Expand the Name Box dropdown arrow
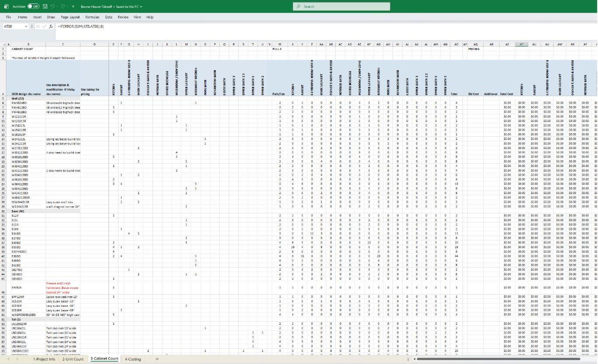This screenshot has width=598, height=364. pyautogui.click(x=26, y=27)
